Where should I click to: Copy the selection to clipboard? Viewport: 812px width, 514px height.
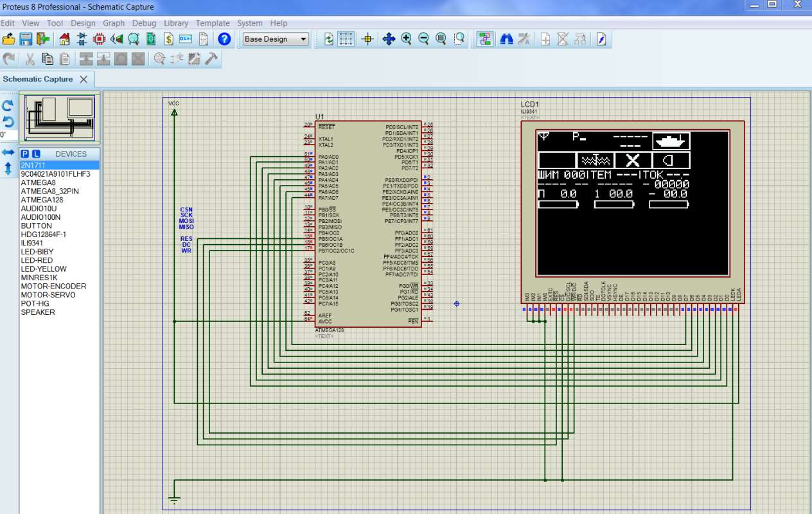coord(47,59)
